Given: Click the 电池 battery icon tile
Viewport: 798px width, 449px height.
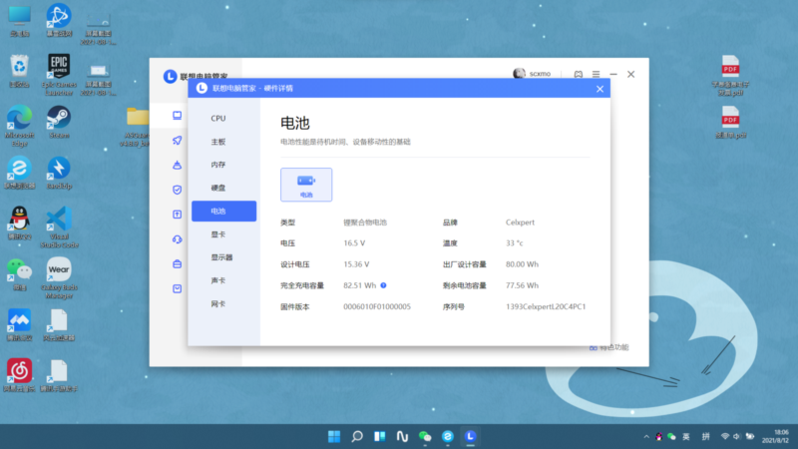Looking at the screenshot, I should 306,184.
